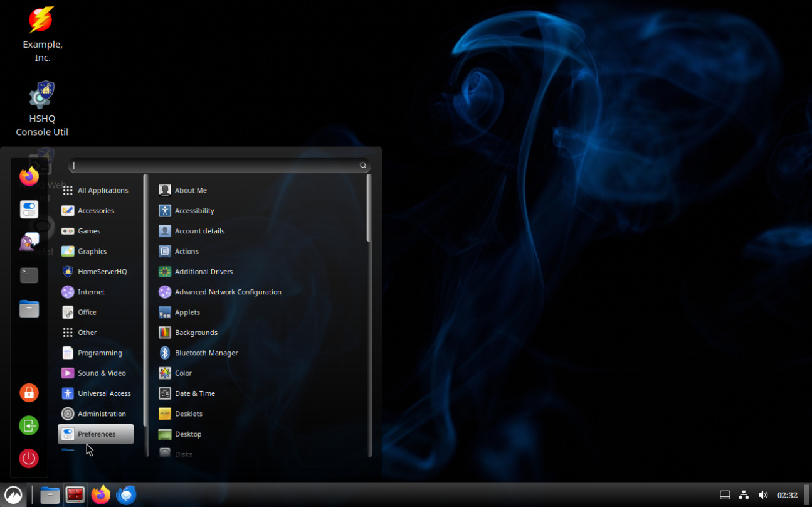812x507 pixels.
Task: Open the network icon in system tray
Action: [x=744, y=495]
